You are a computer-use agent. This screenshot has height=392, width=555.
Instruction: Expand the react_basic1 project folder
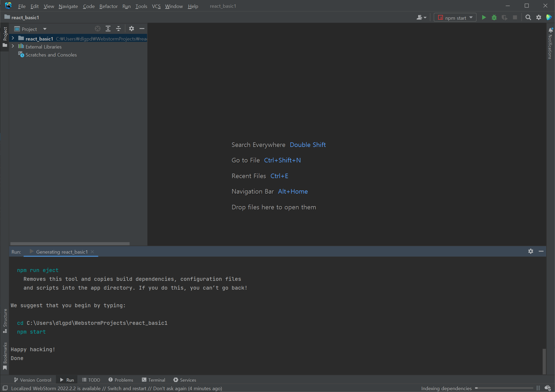point(13,38)
